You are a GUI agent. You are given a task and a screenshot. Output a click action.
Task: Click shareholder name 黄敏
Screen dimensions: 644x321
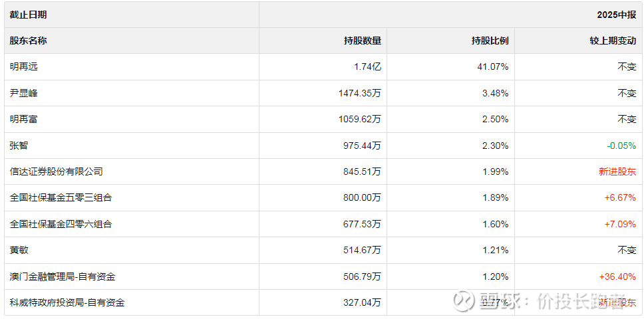click(x=19, y=250)
